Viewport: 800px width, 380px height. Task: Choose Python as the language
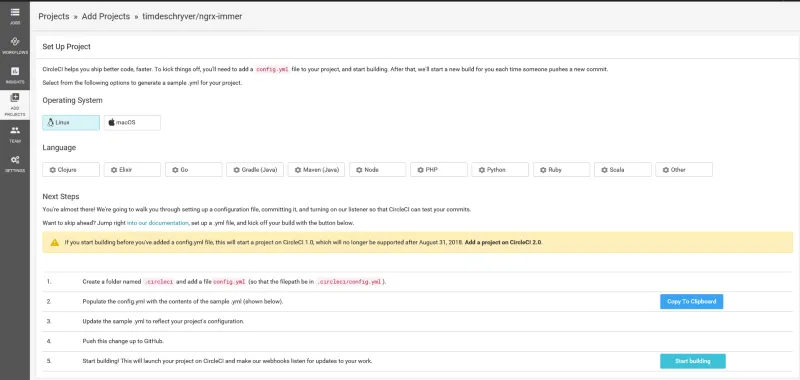tap(500, 169)
